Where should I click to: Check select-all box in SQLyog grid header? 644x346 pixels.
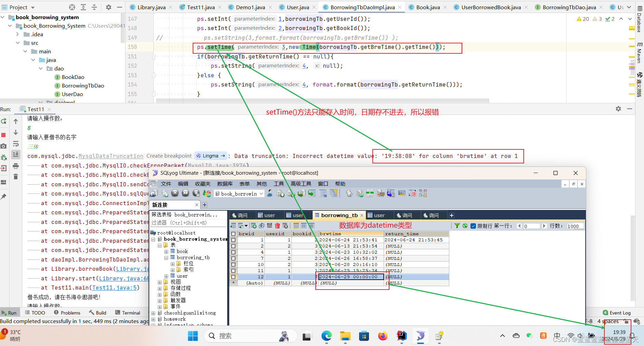tap(233, 234)
